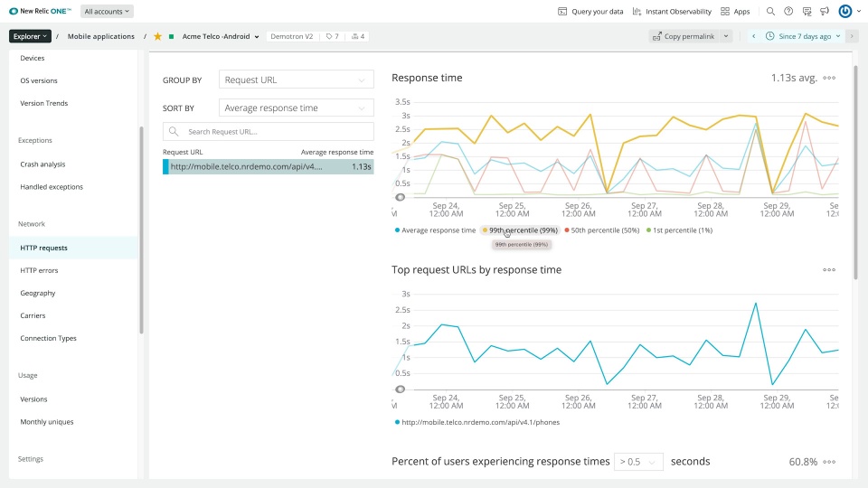Open the All accounts dropdown
868x488 pixels.
point(107,11)
